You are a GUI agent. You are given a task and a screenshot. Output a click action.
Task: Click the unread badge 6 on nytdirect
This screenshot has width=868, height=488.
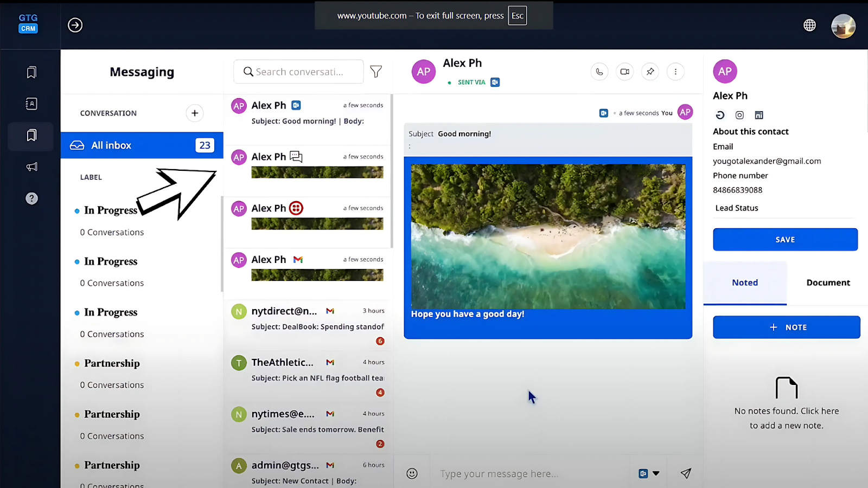click(x=380, y=341)
